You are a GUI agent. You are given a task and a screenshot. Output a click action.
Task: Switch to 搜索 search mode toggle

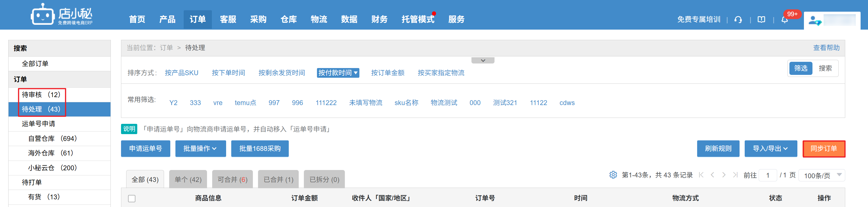click(825, 68)
